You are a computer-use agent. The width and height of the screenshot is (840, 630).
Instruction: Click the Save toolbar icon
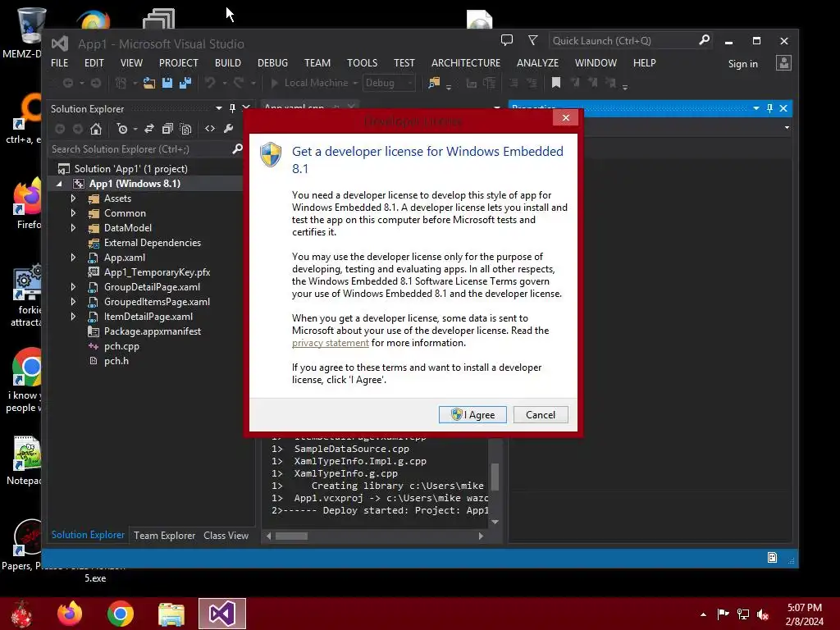point(167,83)
